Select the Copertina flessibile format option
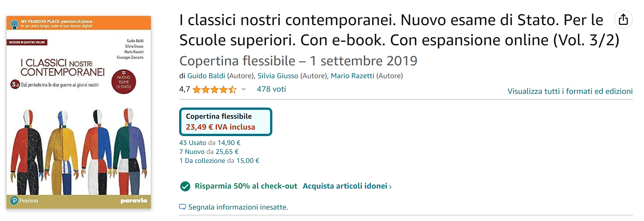 225,122
